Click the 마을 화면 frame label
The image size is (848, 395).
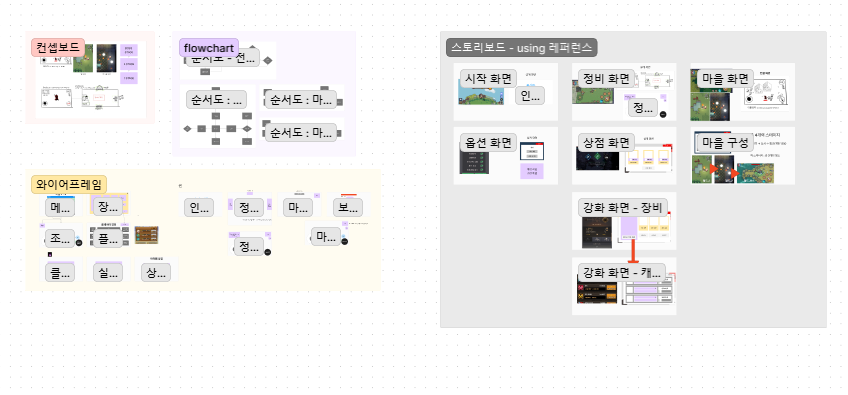[x=725, y=78]
